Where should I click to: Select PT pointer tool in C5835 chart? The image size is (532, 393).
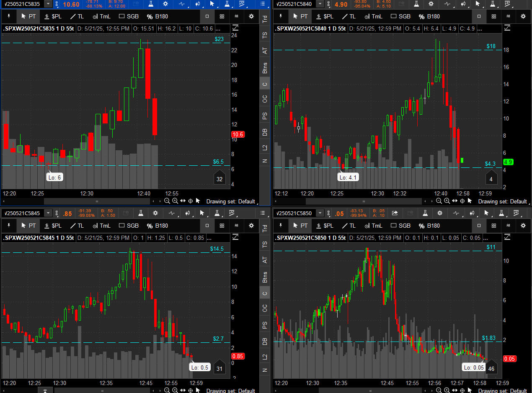click(x=28, y=16)
